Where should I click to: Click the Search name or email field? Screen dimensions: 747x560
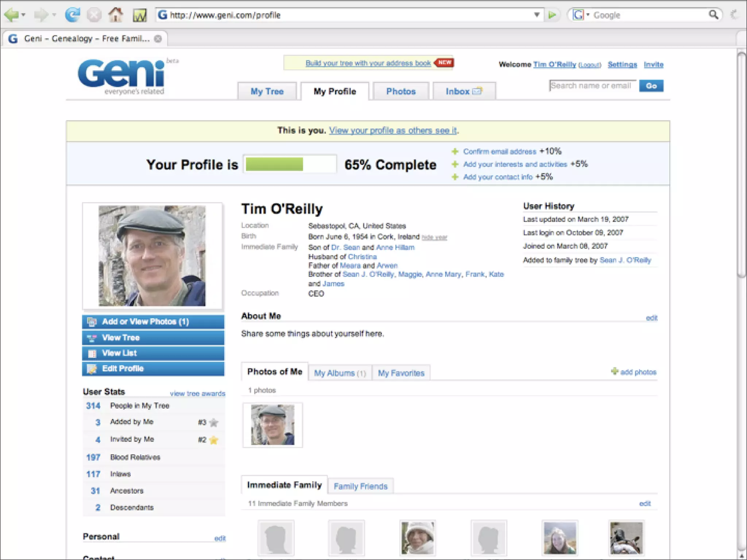tap(592, 86)
